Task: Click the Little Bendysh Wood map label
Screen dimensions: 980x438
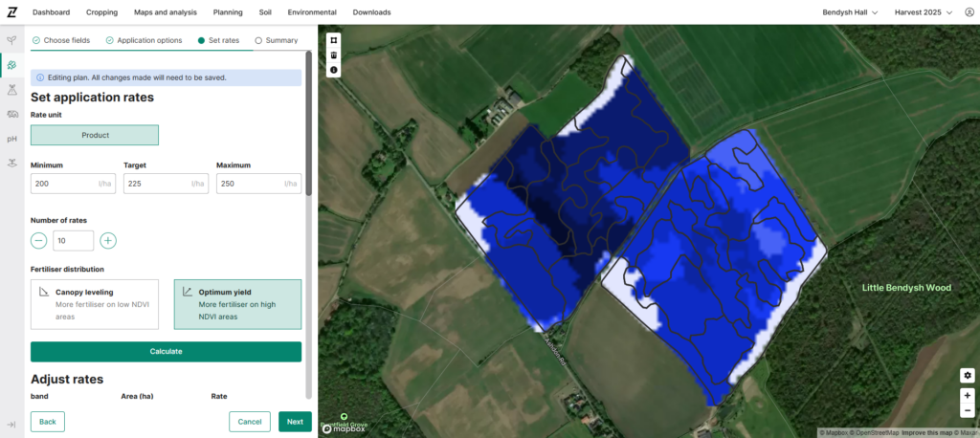Action: click(906, 288)
